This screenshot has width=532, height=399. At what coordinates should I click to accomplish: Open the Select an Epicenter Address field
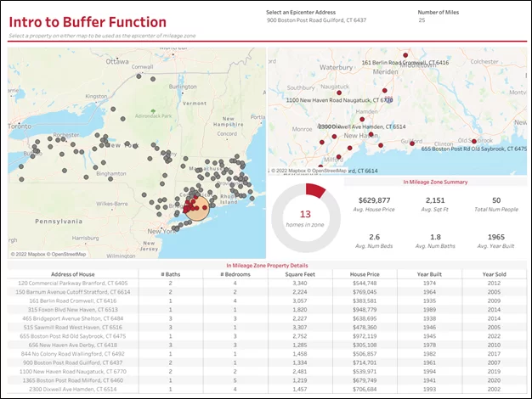click(316, 20)
